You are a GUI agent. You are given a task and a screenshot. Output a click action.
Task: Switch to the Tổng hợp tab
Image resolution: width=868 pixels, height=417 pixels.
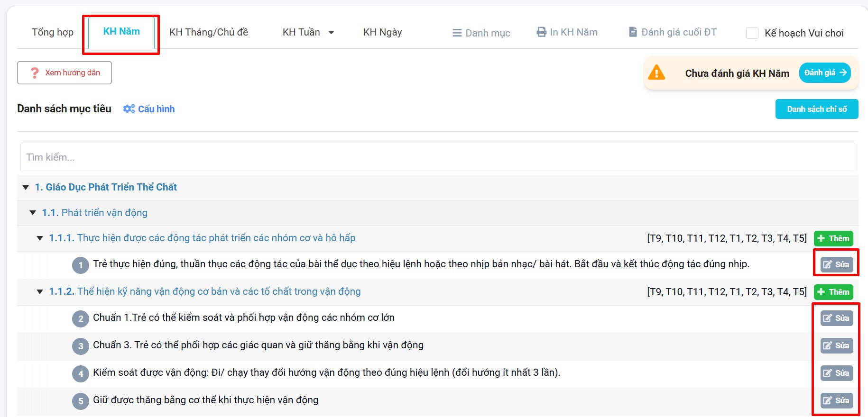tap(53, 32)
